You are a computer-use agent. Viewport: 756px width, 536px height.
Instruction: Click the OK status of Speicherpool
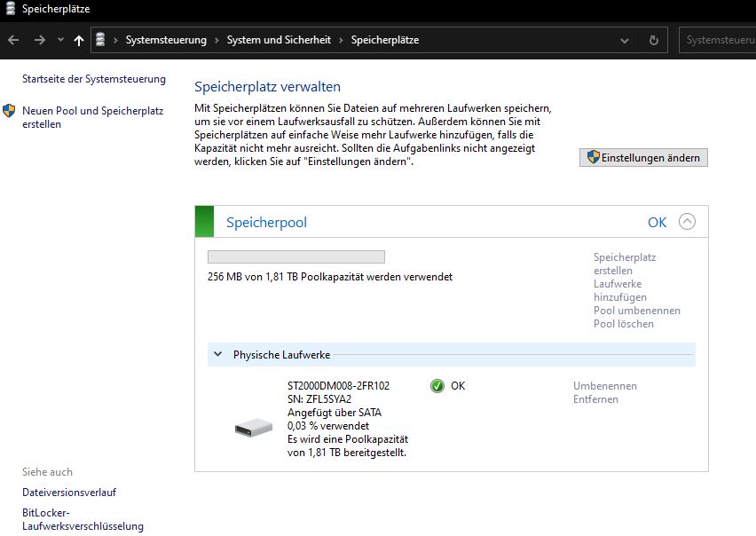pyautogui.click(x=658, y=222)
